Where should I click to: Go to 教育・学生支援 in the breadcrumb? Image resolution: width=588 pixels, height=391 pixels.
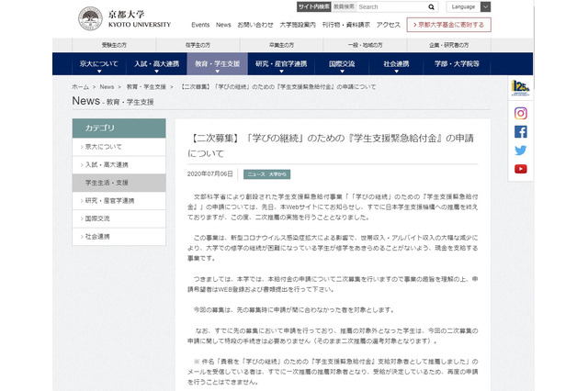(146, 87)
